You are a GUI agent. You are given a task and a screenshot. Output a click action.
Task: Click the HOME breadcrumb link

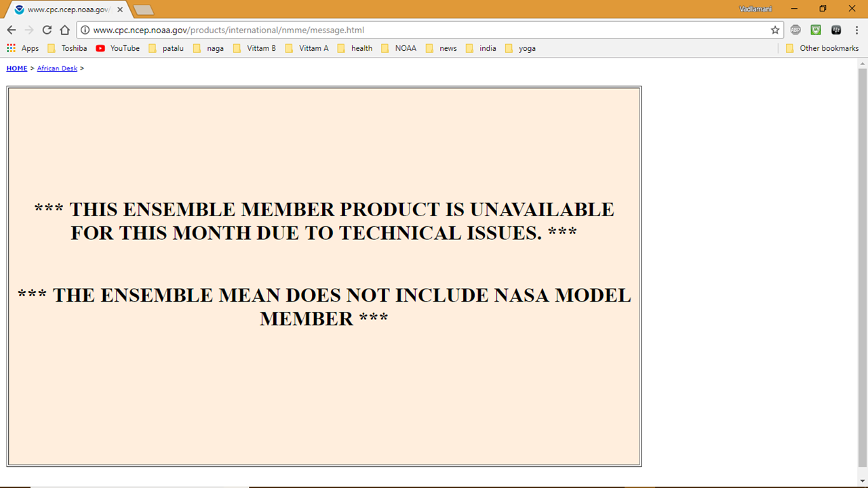17,68
